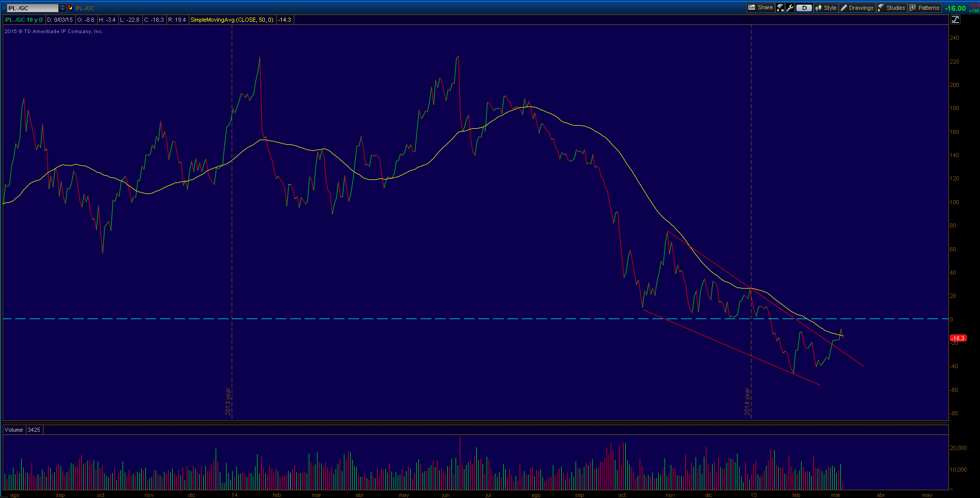
Task: Click the low value L: -22.8
Action: tap(130, 20)
